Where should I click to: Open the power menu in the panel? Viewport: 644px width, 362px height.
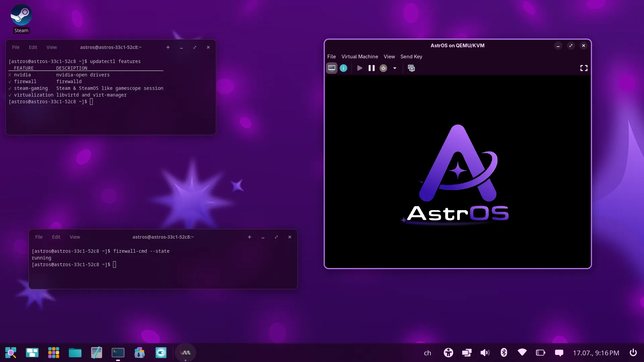(633, 353)
